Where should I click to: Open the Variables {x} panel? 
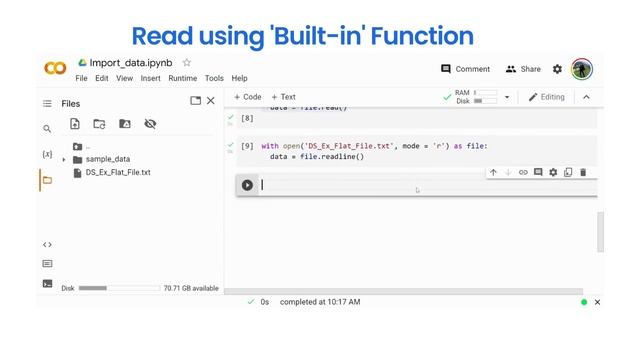pos(47,154)
